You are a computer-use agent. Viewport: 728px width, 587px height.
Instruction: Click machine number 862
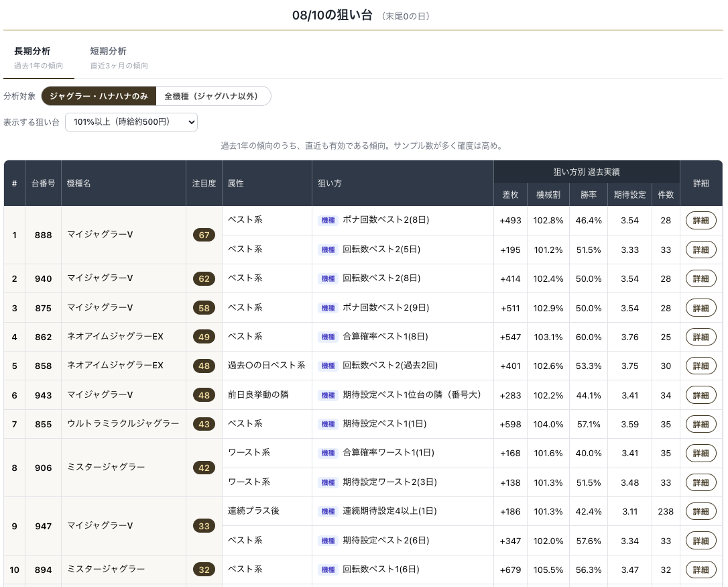(43, 337)
